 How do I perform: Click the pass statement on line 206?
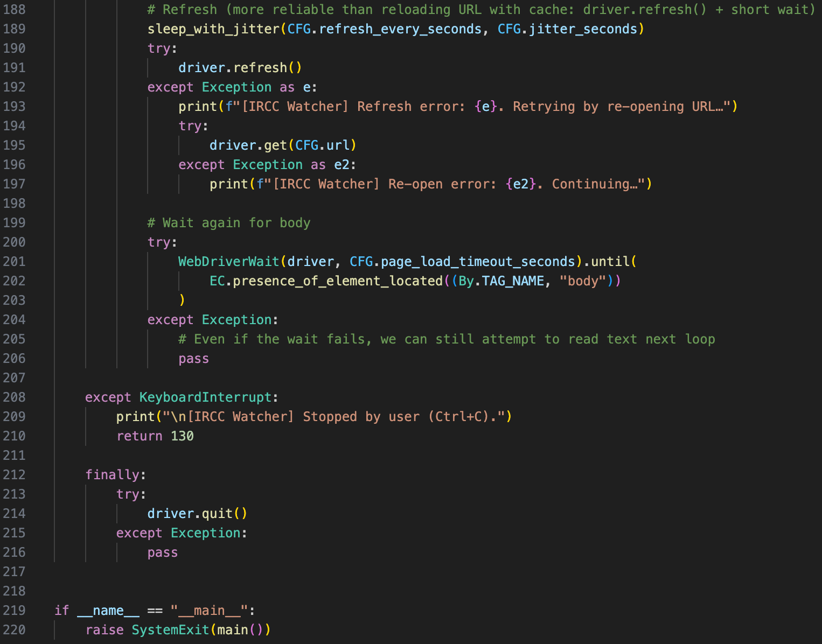(193, 359)
